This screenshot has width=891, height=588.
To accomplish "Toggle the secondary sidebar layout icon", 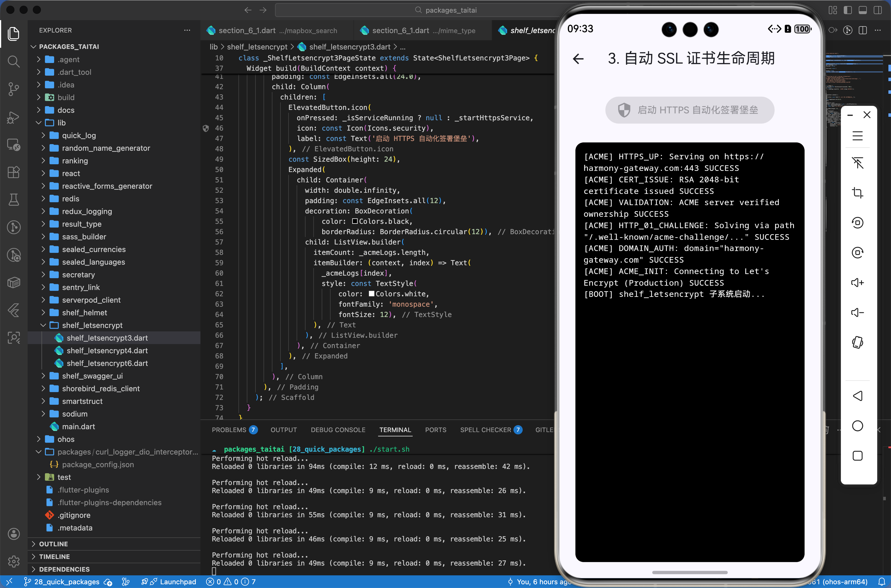I will 877,10.
